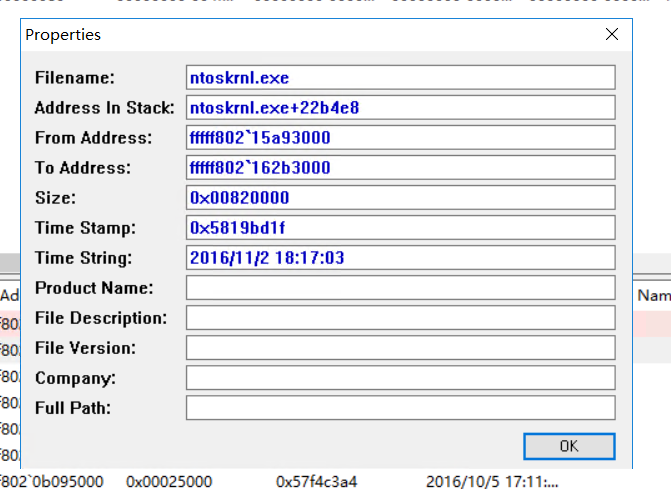The width and height of the screenshot is (671, 489).
Task: Click the Size field 0x00820000
Action: tap(401, 197)
